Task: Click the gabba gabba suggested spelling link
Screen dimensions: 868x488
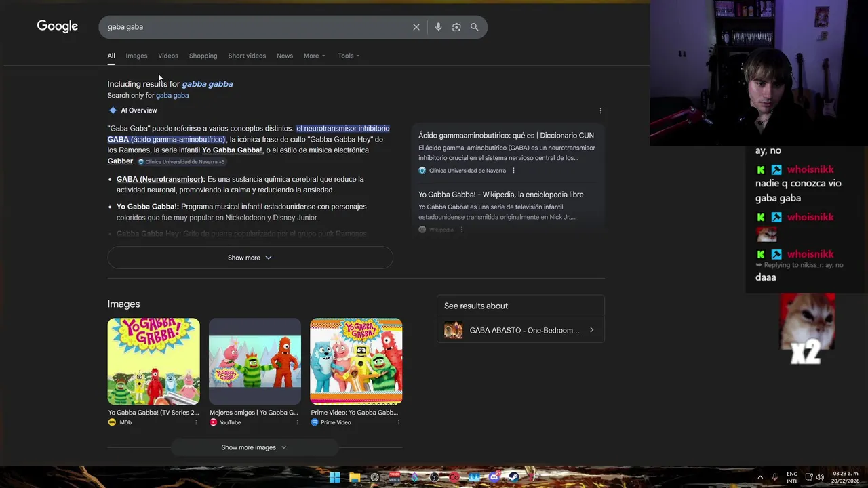Action: [x=208, y=84]
